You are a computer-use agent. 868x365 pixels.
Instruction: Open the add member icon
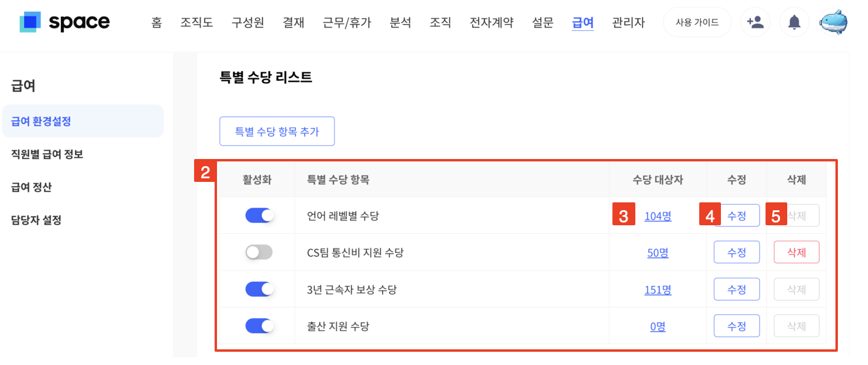(755, 23)
